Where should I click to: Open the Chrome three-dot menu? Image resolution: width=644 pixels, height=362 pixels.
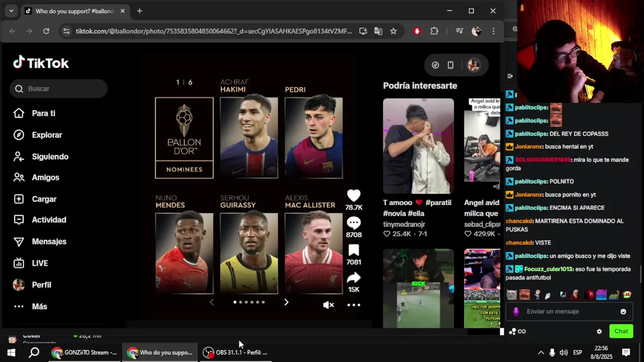click(494, 31)
